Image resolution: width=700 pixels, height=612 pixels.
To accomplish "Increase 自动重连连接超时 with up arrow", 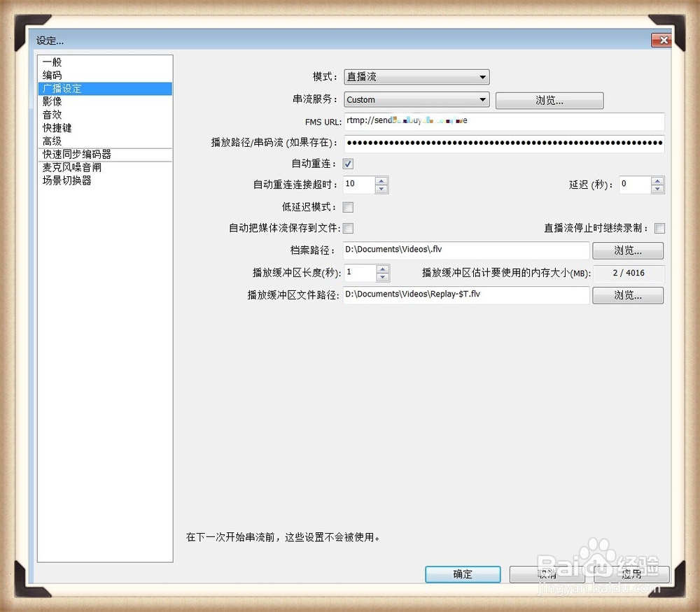I will pyautogui.click(x=381, y=180).
